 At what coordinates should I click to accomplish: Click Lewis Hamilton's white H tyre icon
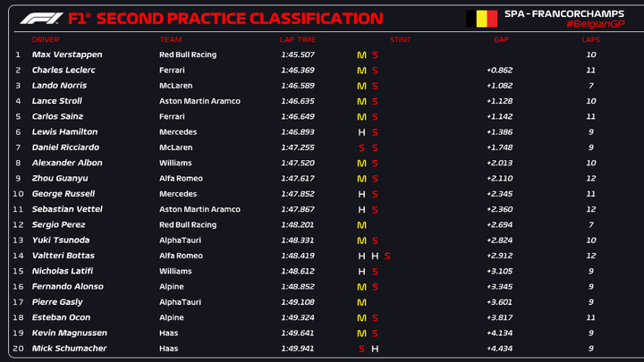361,132
